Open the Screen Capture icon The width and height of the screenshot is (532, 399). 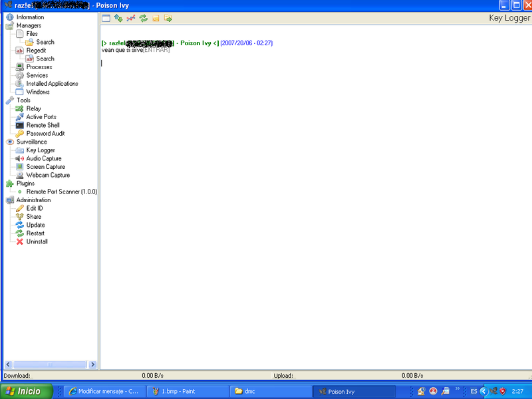tap(20, 167)
